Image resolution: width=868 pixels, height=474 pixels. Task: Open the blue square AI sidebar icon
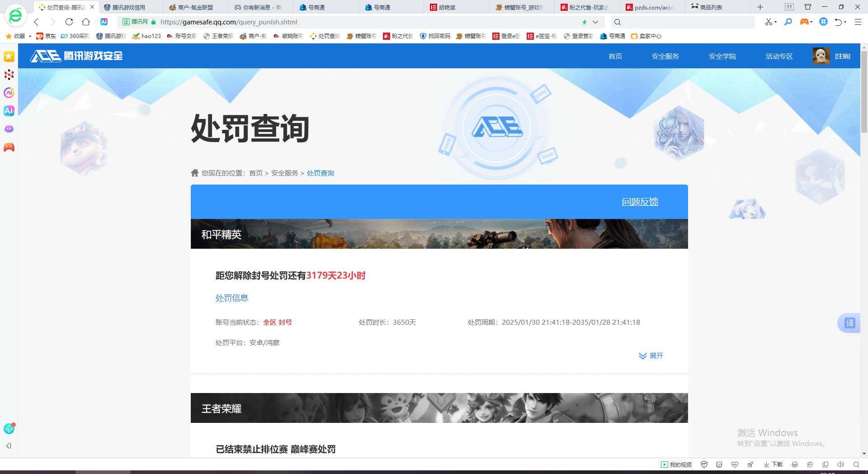point(9,111)
